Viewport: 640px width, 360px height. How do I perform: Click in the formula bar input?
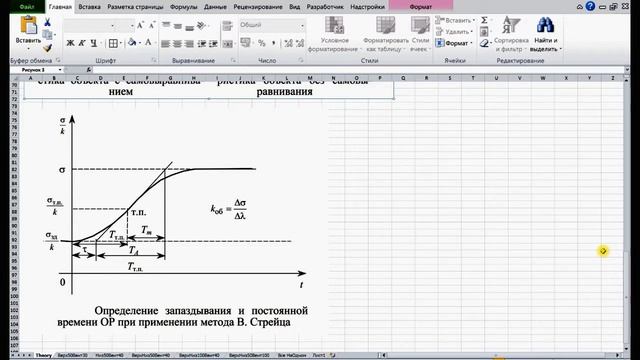(358, 70)
